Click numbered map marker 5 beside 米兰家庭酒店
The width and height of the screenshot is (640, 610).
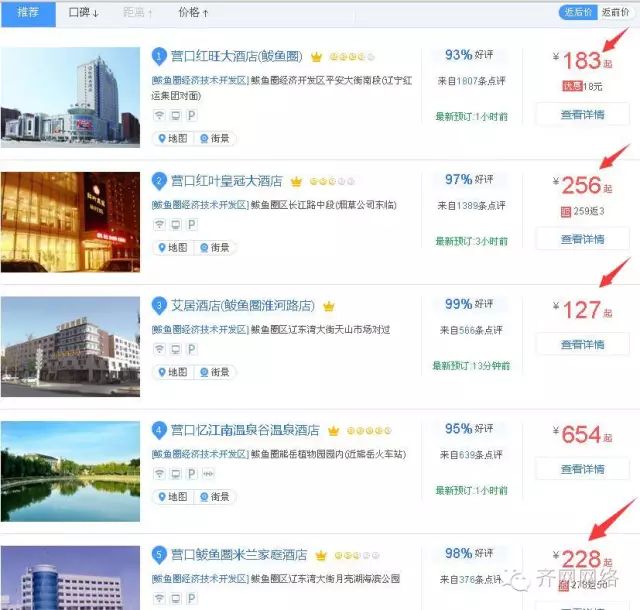[159, 554]
